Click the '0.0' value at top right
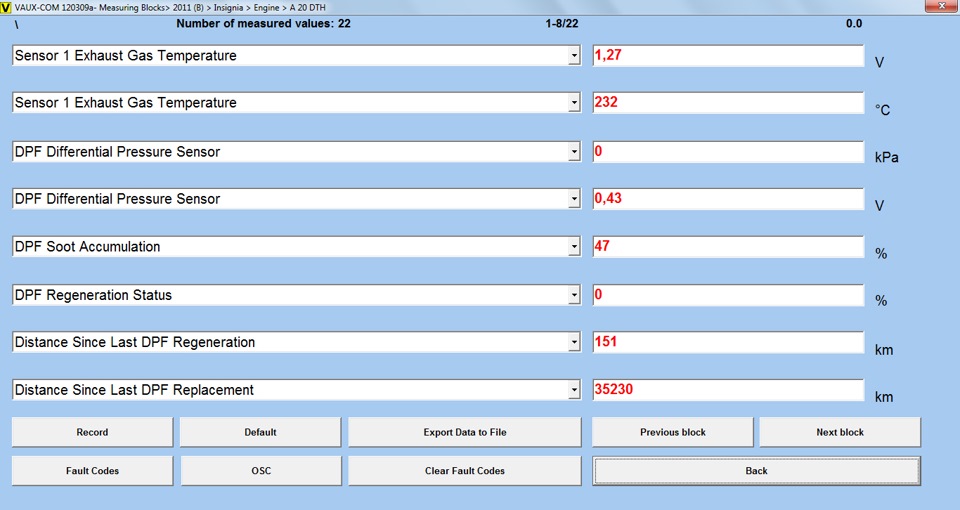 click(x=854, y=24)
